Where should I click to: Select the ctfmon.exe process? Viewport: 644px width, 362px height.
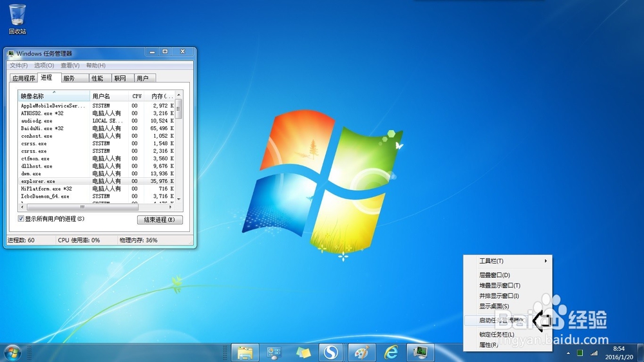97,158
